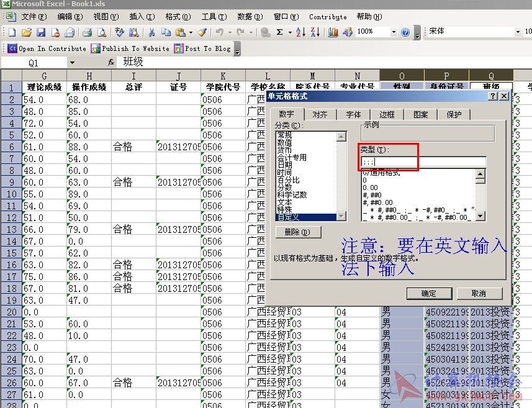Click the Copy icon
This screenshot has height=408, width=532.
coord(166,32)
